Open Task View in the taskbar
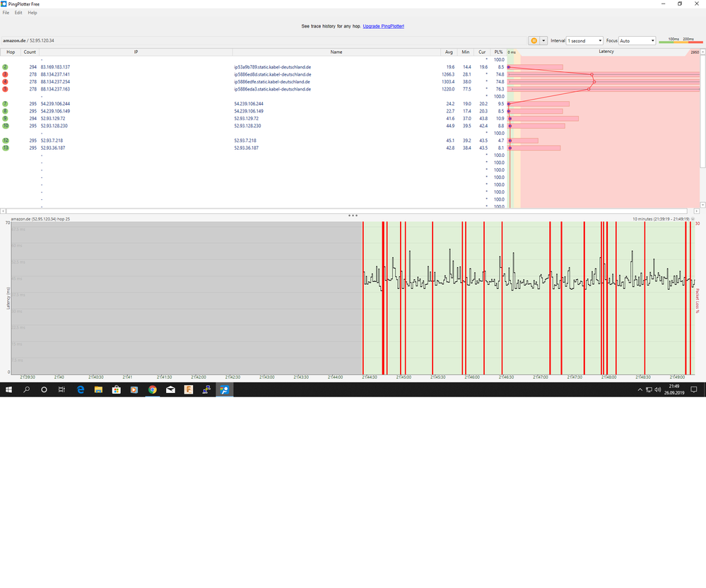706x588 pixels. click(61, 390)
